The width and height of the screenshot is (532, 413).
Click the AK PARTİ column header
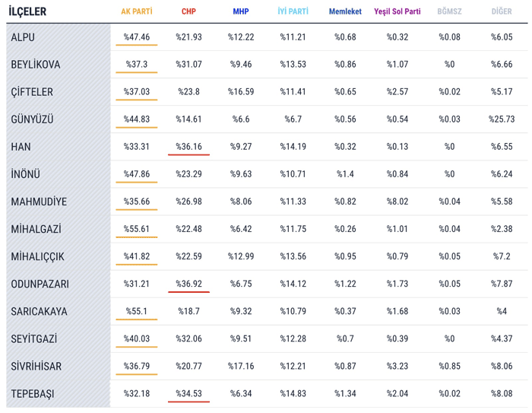pyautogui.click(x=136, y=11)
